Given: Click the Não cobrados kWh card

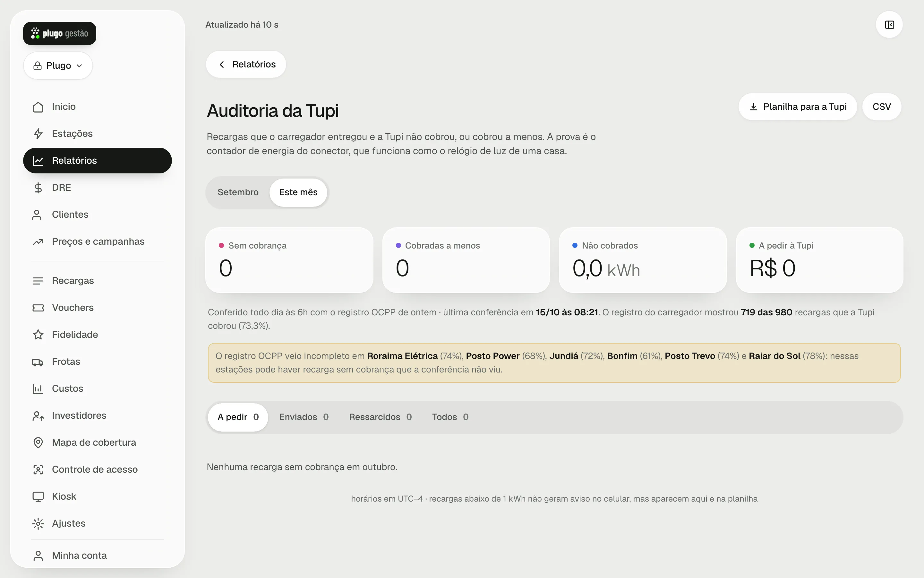Looking at the screenshot, I should (x=643, y=260).
